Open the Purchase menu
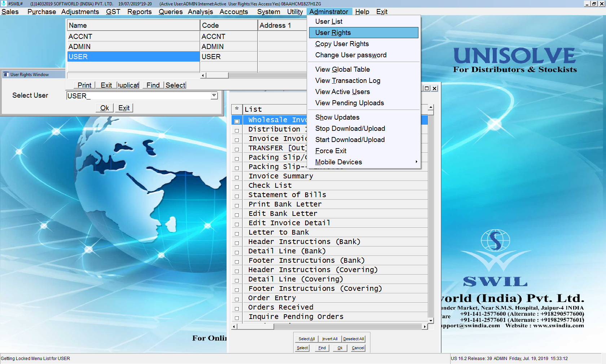The image size is (606, 364). pyautogui.click(x=41, y=12)
